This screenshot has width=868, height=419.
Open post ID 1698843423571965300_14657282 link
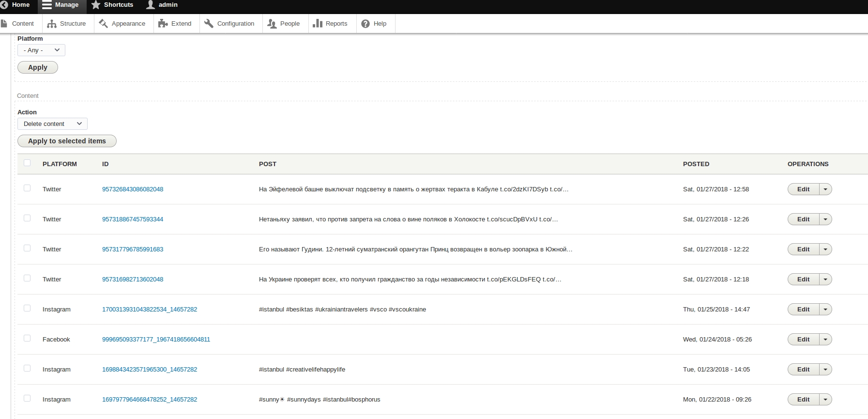point(150,370)
